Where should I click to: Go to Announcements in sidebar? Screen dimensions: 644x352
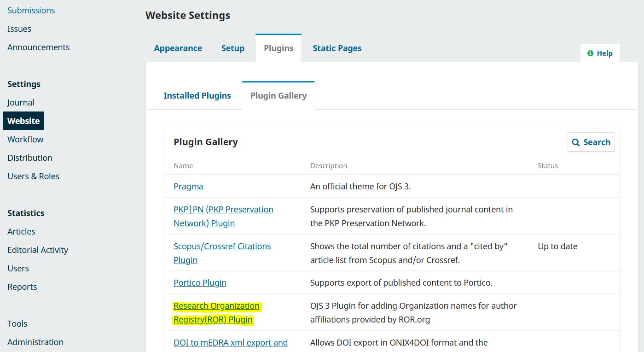pyautogui.click(x=38, y=47)
